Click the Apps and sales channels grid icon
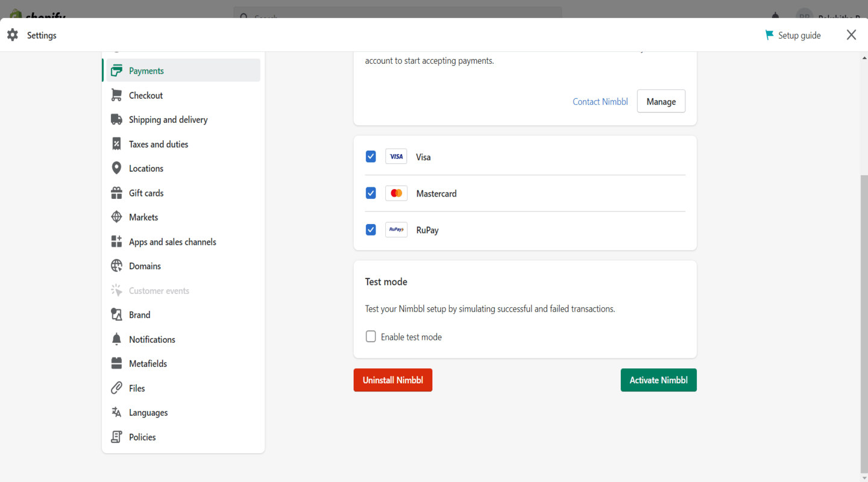 pos(116,242)
